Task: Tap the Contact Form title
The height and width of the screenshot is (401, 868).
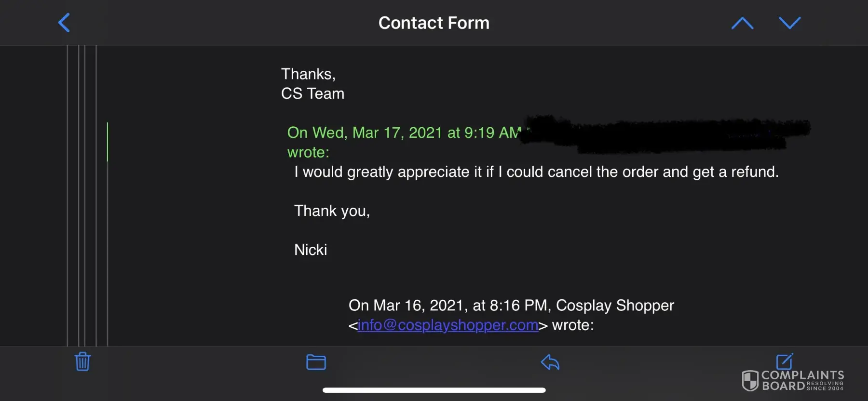Action: tap(434, 23)
